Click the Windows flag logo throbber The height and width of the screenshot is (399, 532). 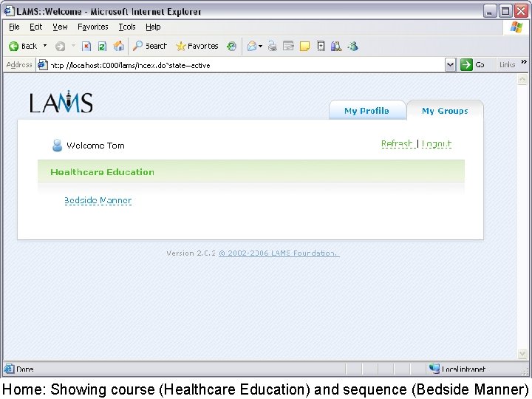(x=516, y=27)
